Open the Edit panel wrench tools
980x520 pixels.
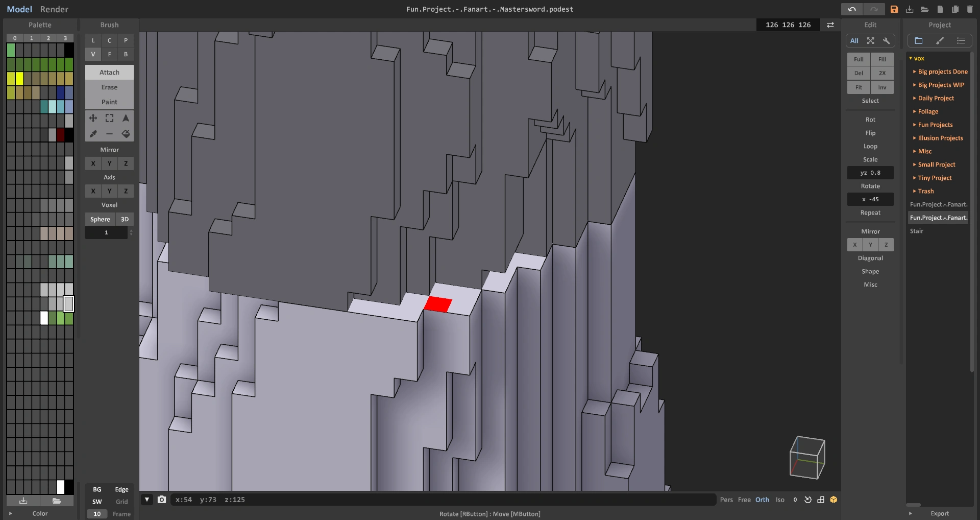[887, 41]
